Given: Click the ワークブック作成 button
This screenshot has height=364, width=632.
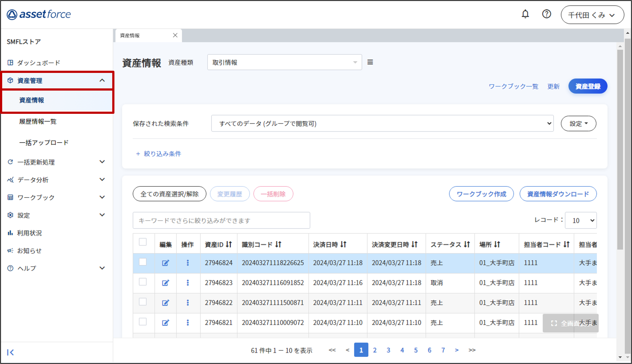Looking at the screenshot, I should (x=481, y=194).
